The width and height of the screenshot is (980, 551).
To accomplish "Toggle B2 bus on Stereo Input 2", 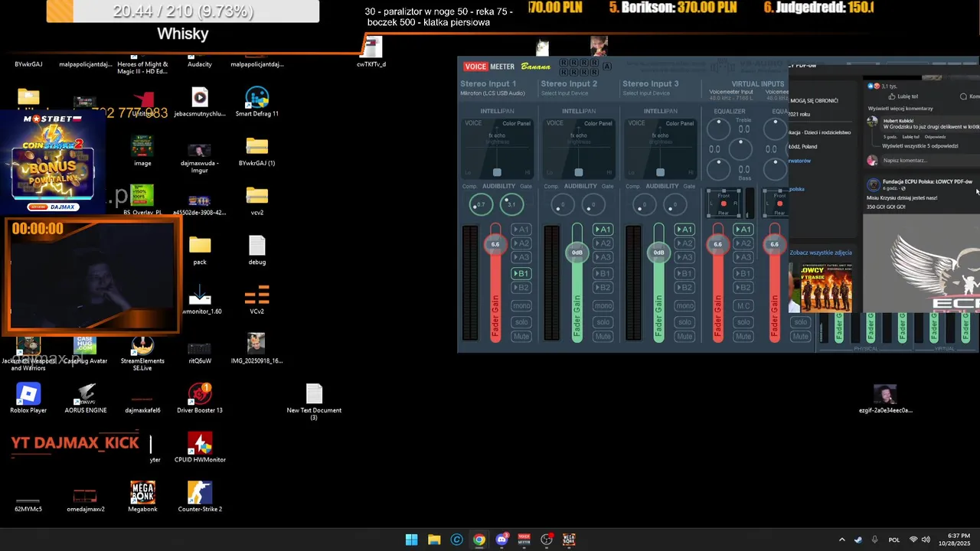I will (x=603, y=288).
